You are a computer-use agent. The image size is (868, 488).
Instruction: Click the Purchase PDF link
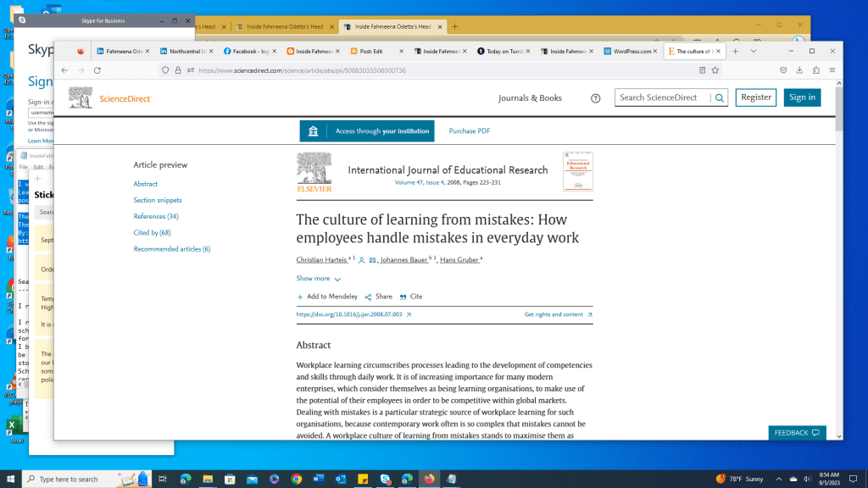point(470,131)
